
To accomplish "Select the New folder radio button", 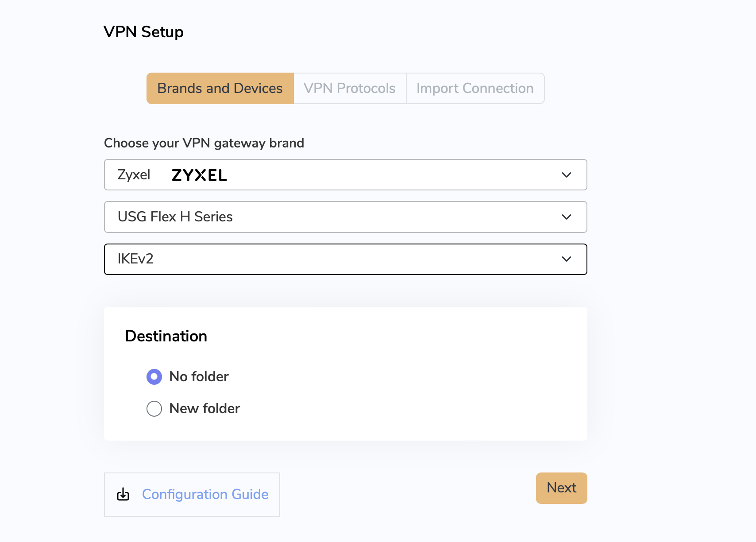I will (154, 409).
